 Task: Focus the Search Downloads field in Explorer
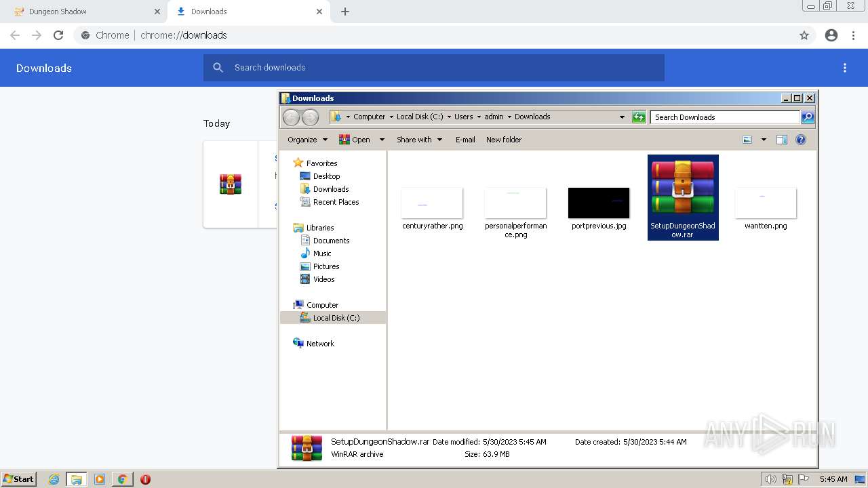click(725, 117)
